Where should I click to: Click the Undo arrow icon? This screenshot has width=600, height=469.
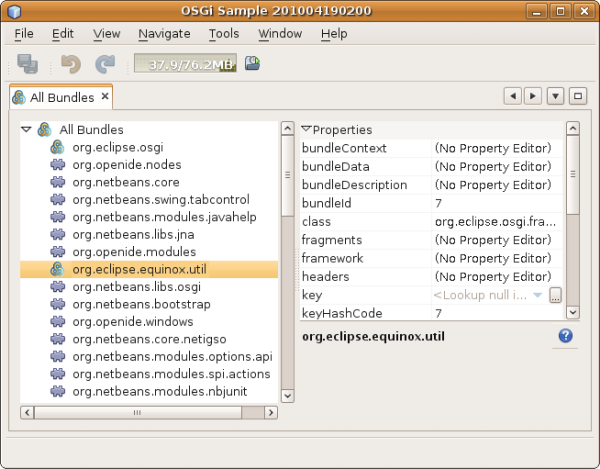[x=71, y=64]
